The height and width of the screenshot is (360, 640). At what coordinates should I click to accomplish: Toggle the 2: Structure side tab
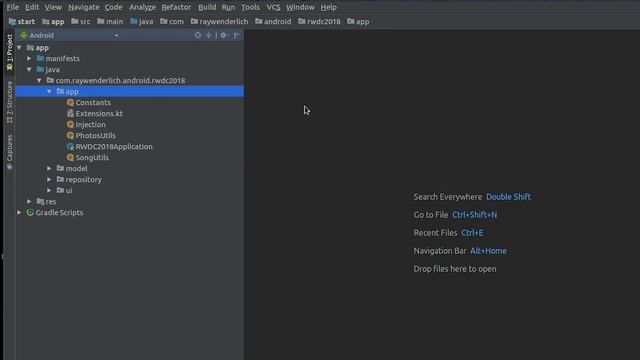click(x=9, y=102)
